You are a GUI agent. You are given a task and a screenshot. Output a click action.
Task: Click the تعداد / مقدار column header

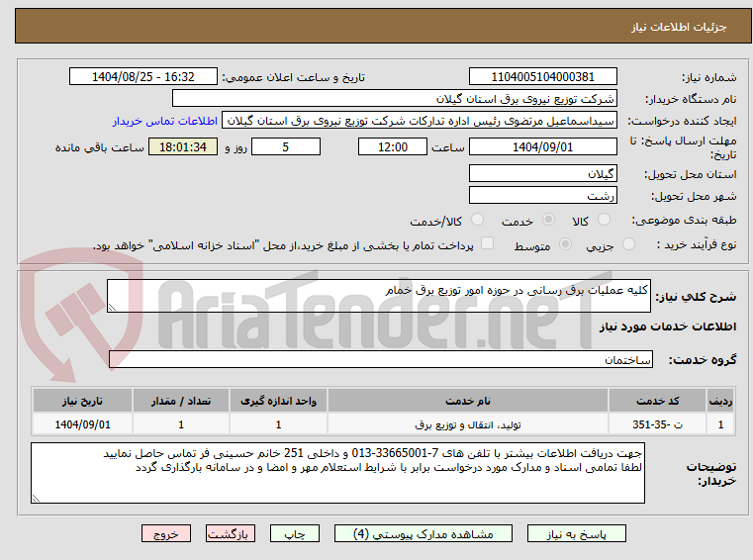pyautogui.click(x=181, y=401)
